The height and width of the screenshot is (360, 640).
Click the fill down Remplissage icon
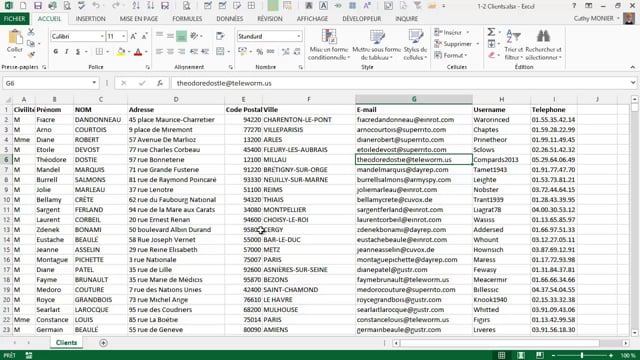[x=491, y=44]
